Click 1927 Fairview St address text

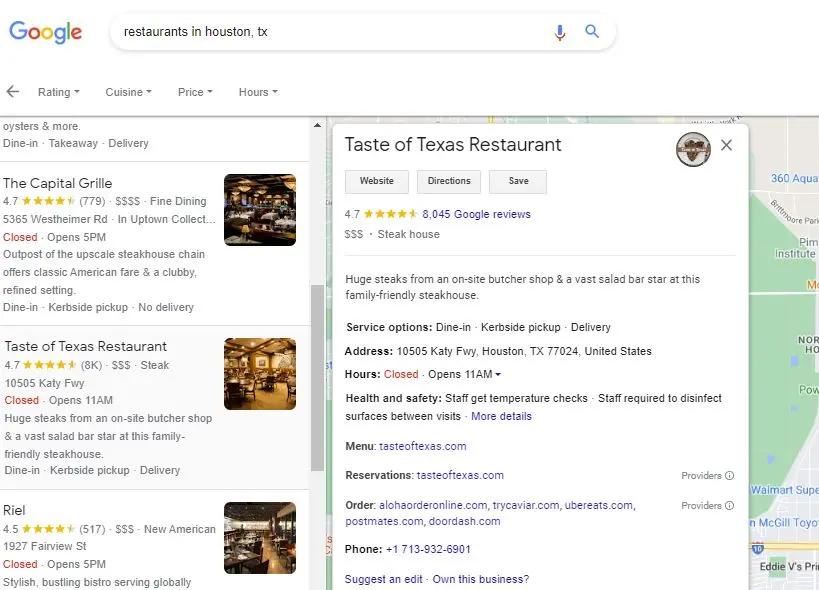(x=44, y=546)
